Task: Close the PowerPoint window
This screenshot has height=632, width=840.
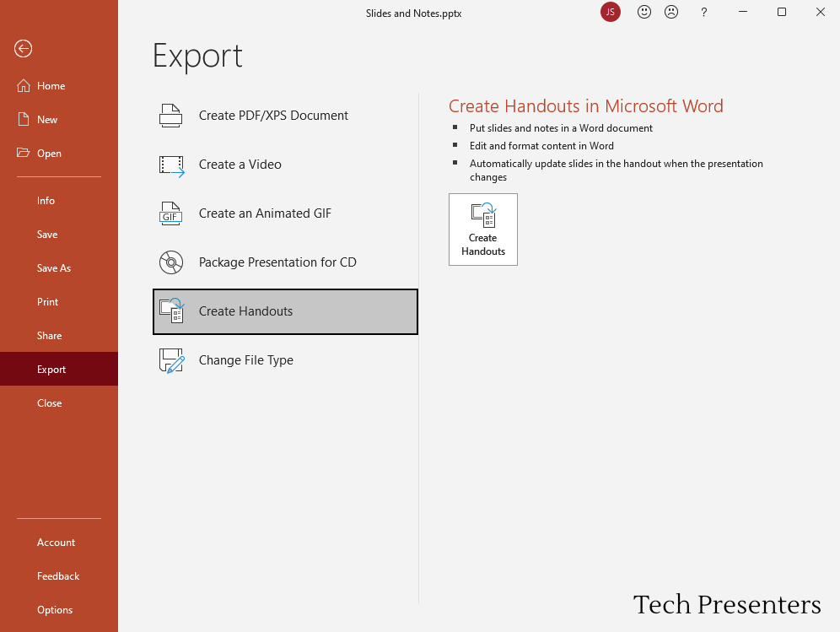Action: click(x=820, y=12)
